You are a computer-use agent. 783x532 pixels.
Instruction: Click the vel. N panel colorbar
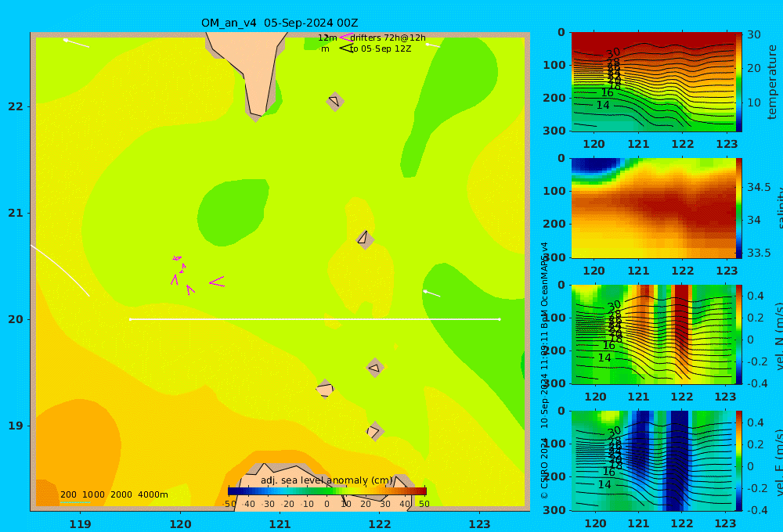pos(739,334)
